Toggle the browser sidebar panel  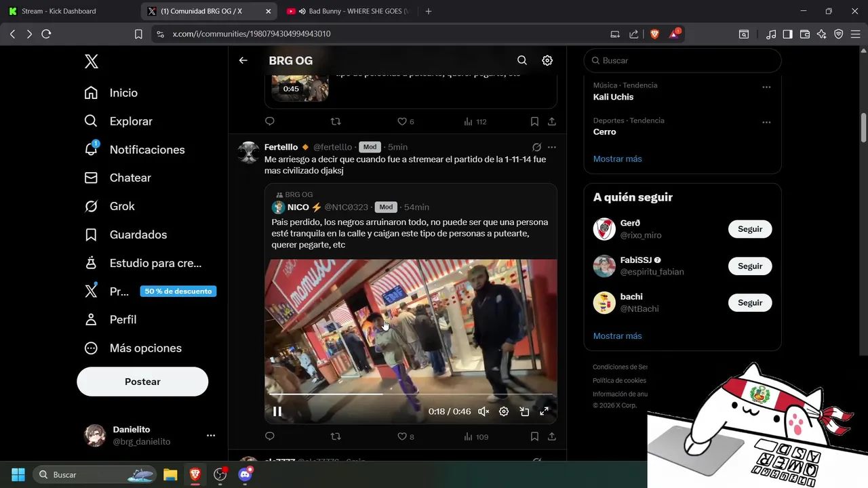[787, 34]
